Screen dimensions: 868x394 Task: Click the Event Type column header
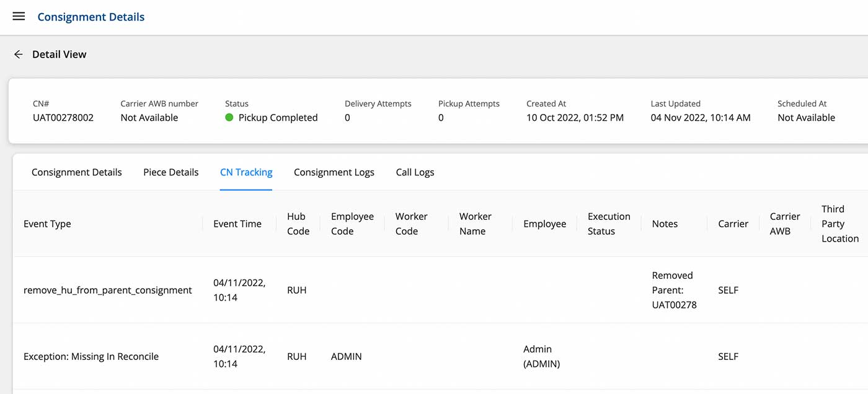(x=47, y=224)
